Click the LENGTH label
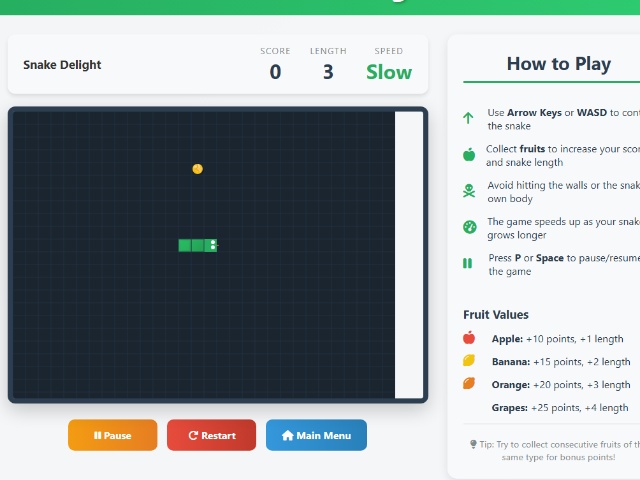Viewport: 640px width, 480px height. coord(328,51)
